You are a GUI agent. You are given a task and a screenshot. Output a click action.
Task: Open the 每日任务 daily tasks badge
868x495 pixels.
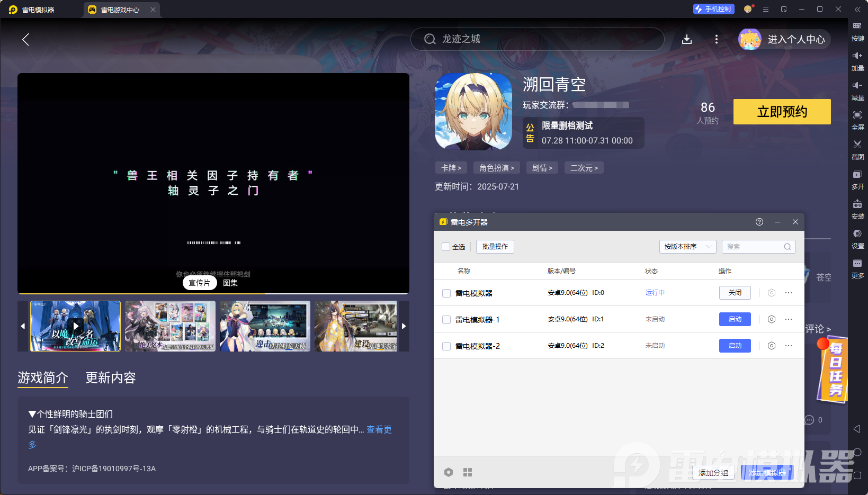[x=833, y=371]
